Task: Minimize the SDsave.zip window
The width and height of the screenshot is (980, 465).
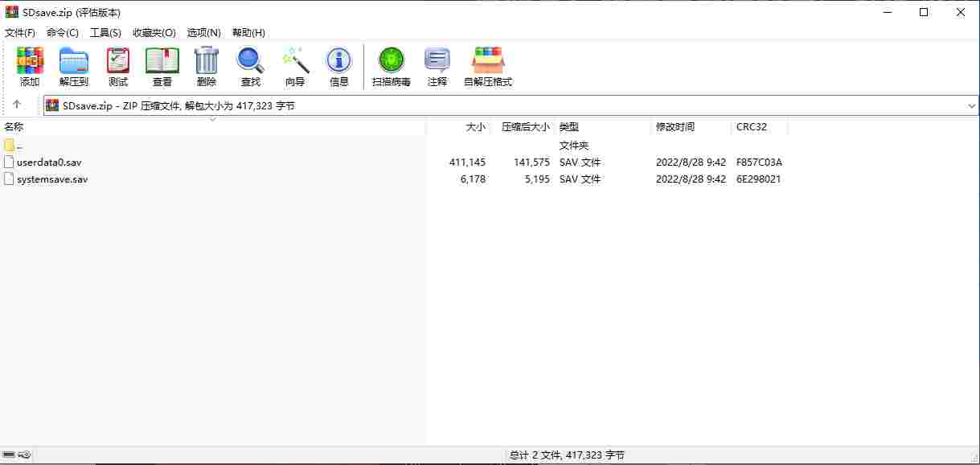Action: 887,12
